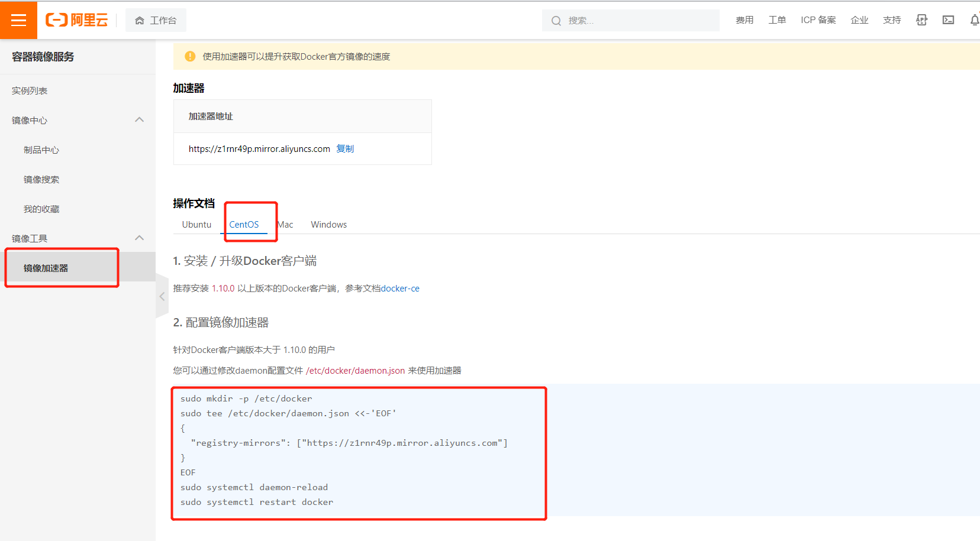980x541 pixels.
Task: Open the 企业 enterprise menu
Action: click(859, 20)
